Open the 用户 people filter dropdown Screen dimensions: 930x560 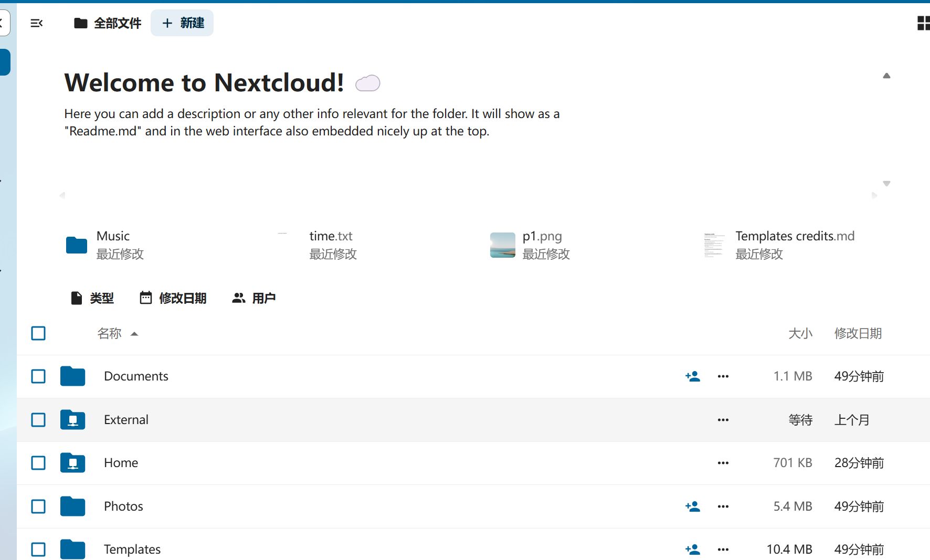pos(254,298)
